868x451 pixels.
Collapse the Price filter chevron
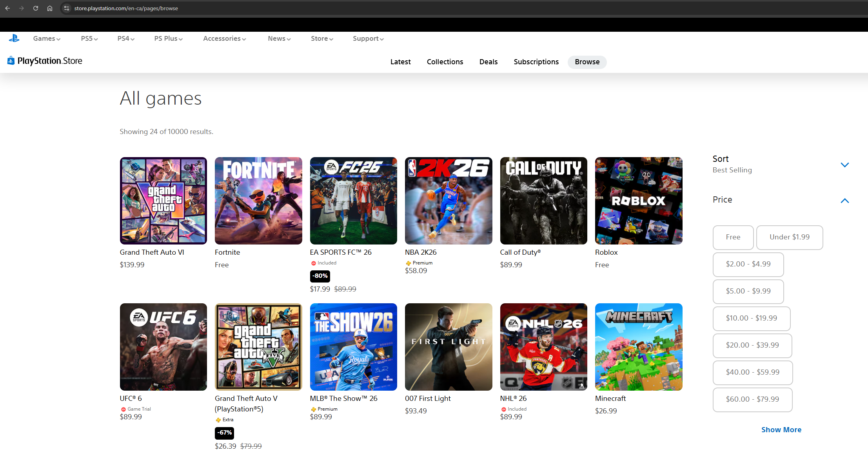[x=845, y=201]
